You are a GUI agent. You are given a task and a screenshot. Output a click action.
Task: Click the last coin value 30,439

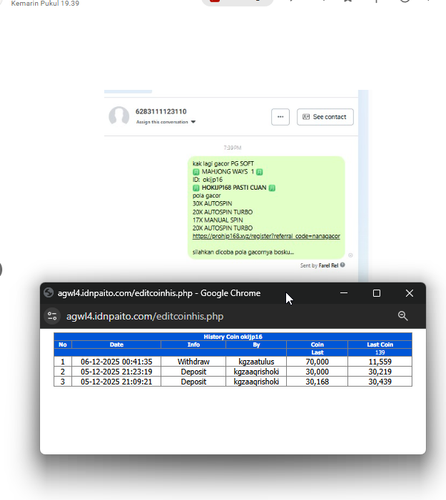[x=380, y=382]
